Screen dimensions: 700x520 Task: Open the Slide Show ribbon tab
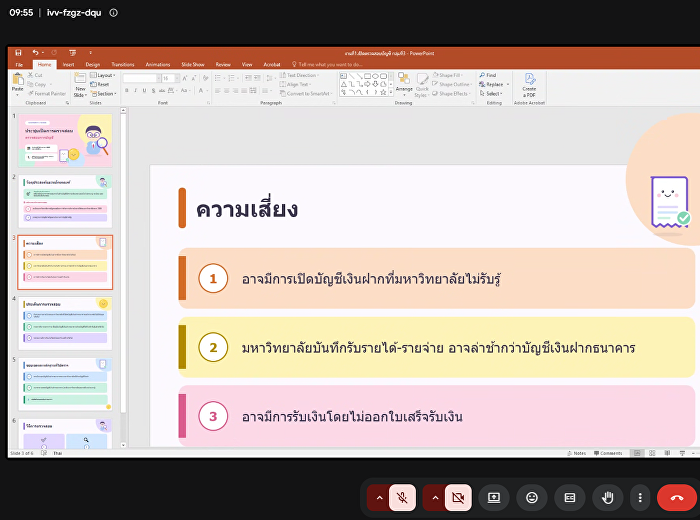pos(193,65)
